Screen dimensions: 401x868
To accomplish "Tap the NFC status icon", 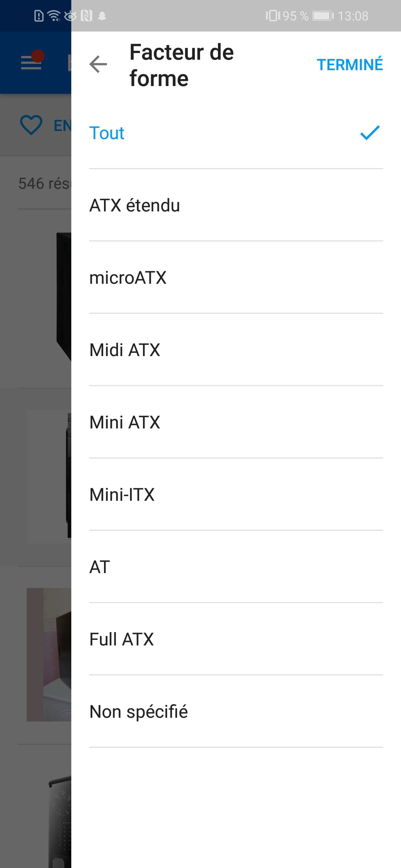I will [87, 16].
